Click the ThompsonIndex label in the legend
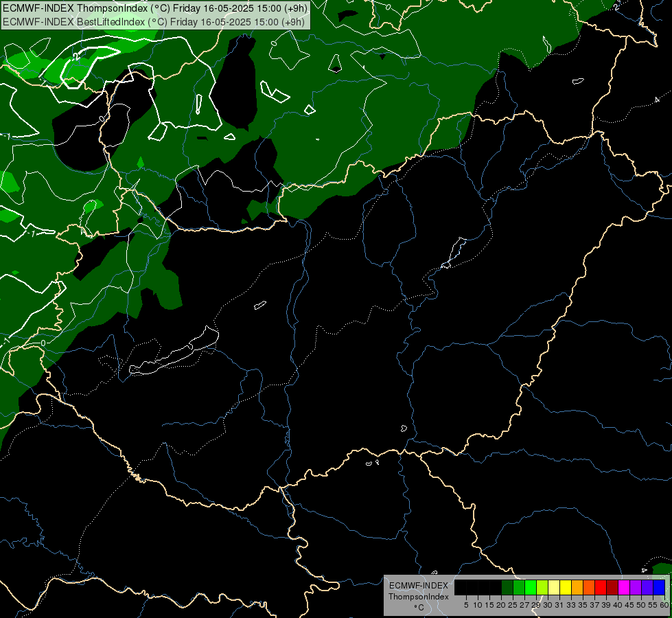 (x=419, y=597)
